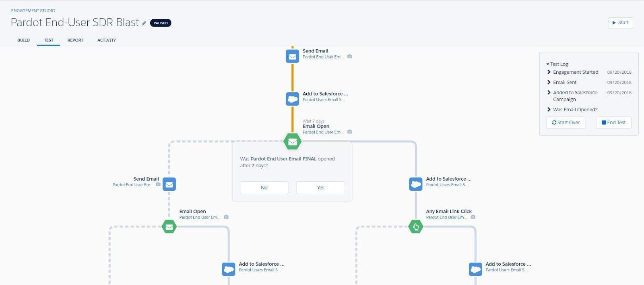
Task: Switch to the Build tab
Action: [x=23, y=40]
